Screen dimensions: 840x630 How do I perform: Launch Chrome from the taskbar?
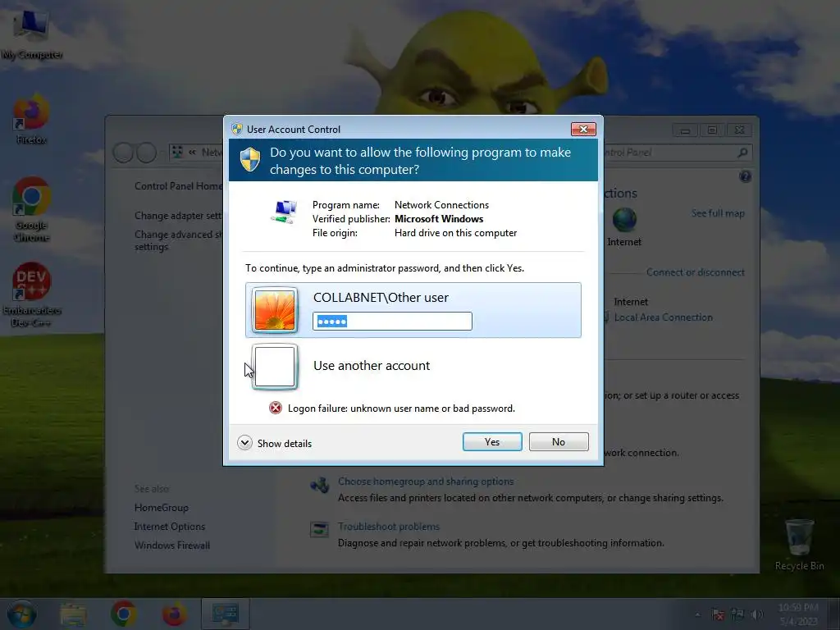click(x=124, y=614)
